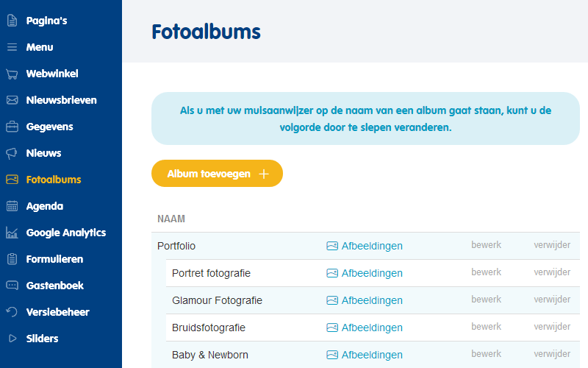This screenshot has width=588, height=368.
Task: Click the image icon beside Glamour Fotografie Afbeeldingen
Action: click(x=332, y=300)
